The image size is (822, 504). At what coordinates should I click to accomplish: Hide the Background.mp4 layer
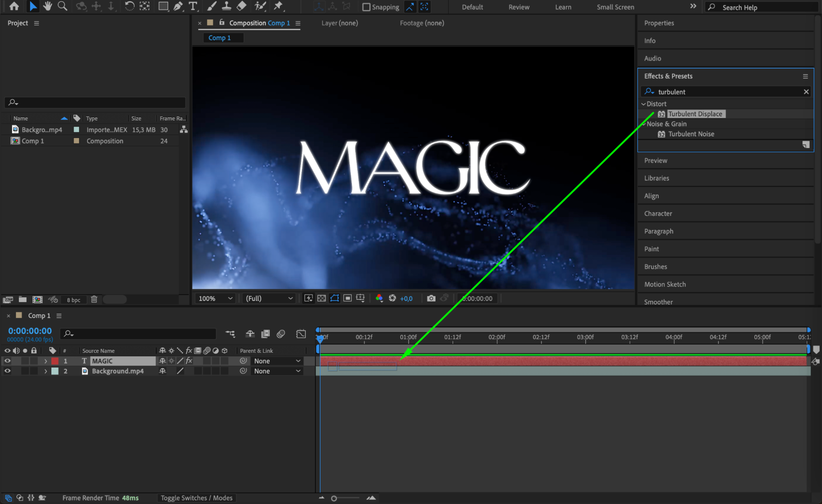click(7, 371)
